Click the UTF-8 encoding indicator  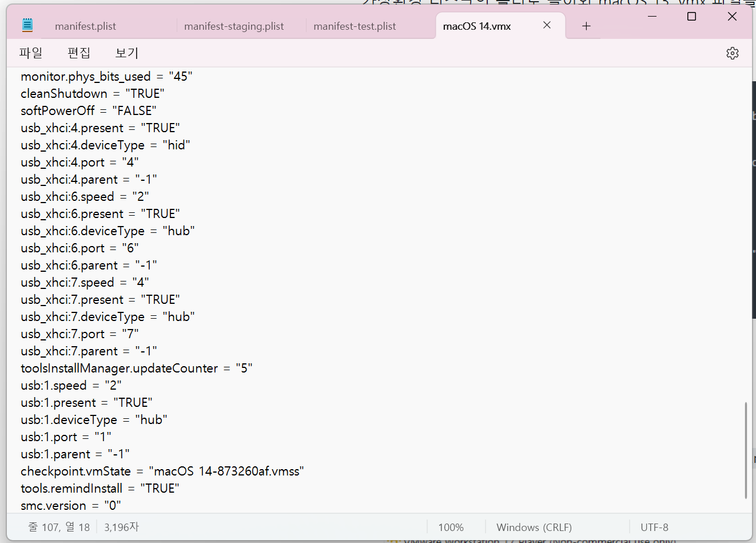pos(654,528)
